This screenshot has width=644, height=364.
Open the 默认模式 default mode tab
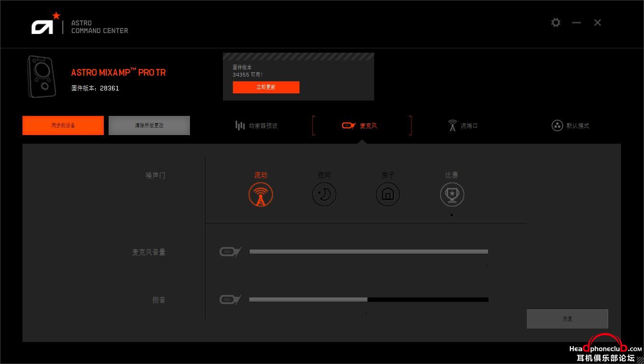pos(570,125)
